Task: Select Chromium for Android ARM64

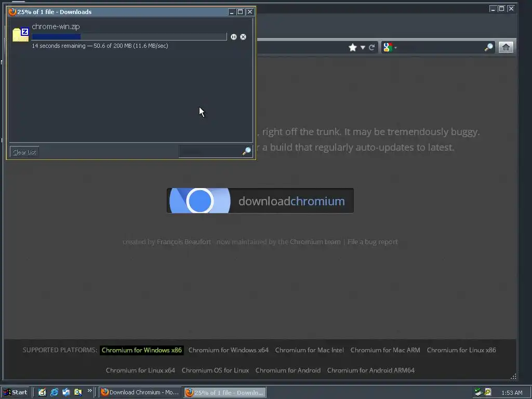Action: point(371,370)
